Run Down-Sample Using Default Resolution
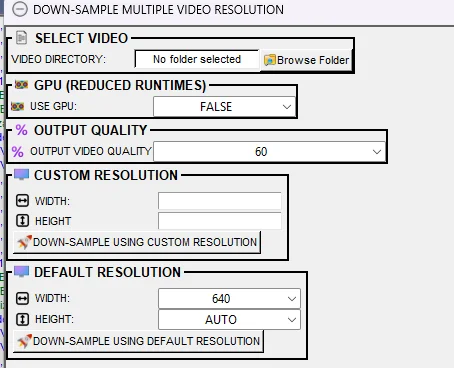This screenshot has width=454, height=368. point(138,341)
